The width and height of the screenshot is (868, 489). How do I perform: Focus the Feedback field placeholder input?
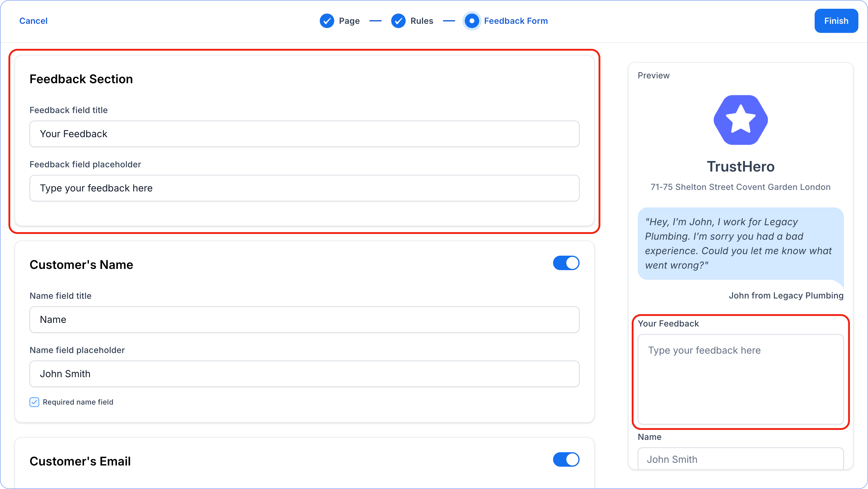coord(304,188)
